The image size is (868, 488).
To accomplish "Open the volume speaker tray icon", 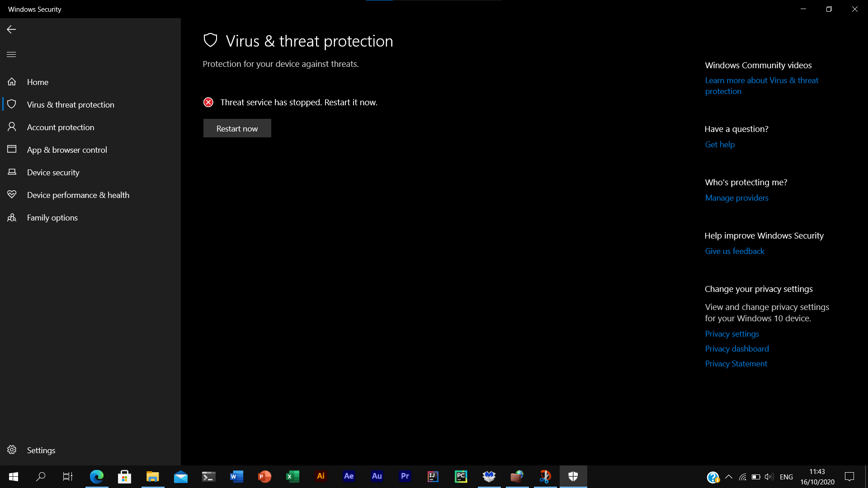I will (769, 477).
